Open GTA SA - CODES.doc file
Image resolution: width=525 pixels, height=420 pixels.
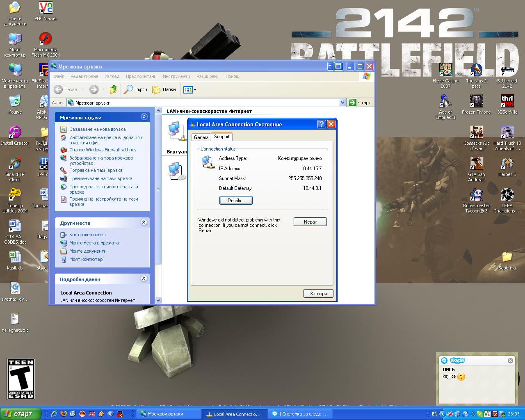15,232
